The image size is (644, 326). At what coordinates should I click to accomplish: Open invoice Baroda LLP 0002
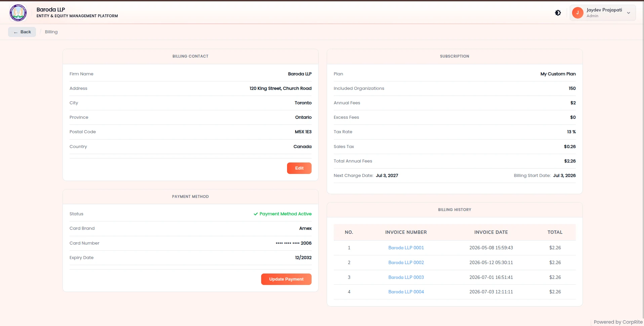(x=406, y=262)
